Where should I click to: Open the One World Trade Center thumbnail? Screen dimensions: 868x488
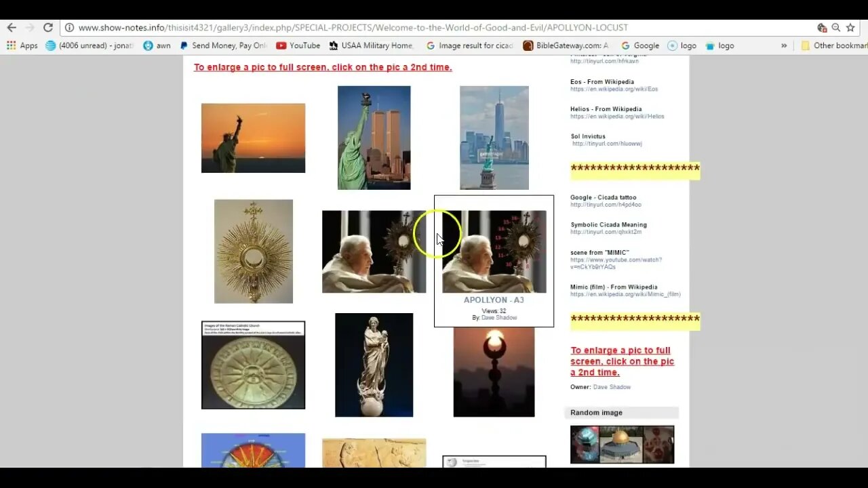[494, 138]
